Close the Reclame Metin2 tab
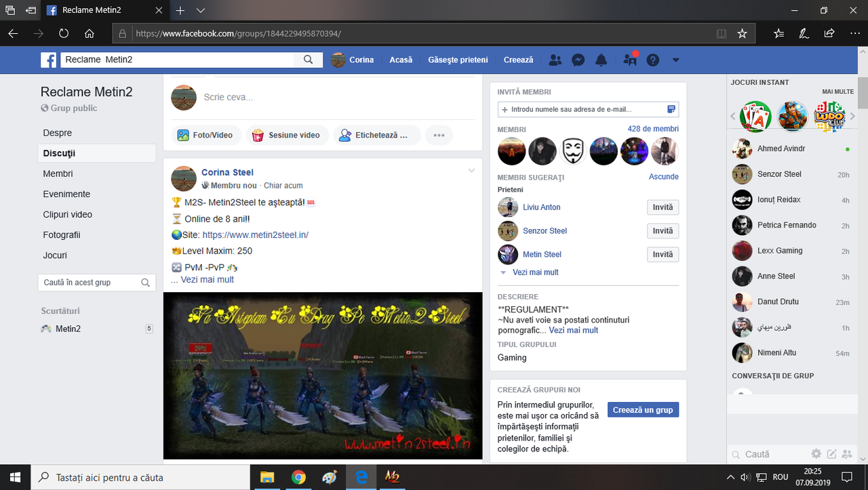This screenshot has width=868, height=490. tap(159, 11)
